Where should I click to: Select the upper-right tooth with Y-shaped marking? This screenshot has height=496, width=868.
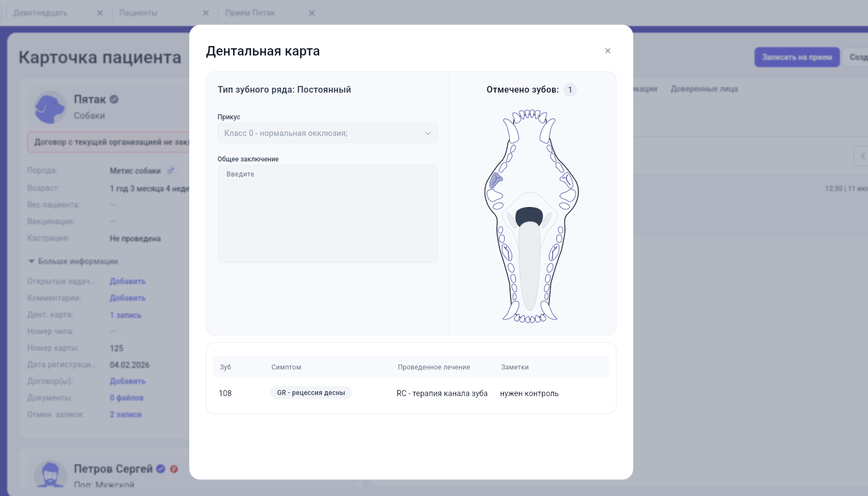(566, 180)
